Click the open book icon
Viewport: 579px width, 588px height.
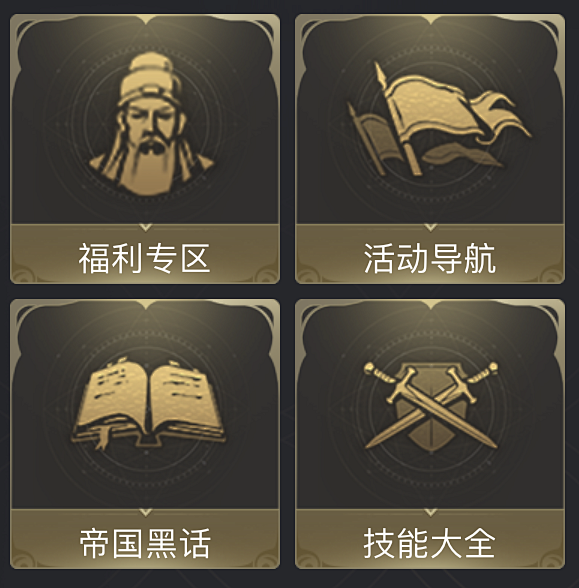[x=148, y=403]
